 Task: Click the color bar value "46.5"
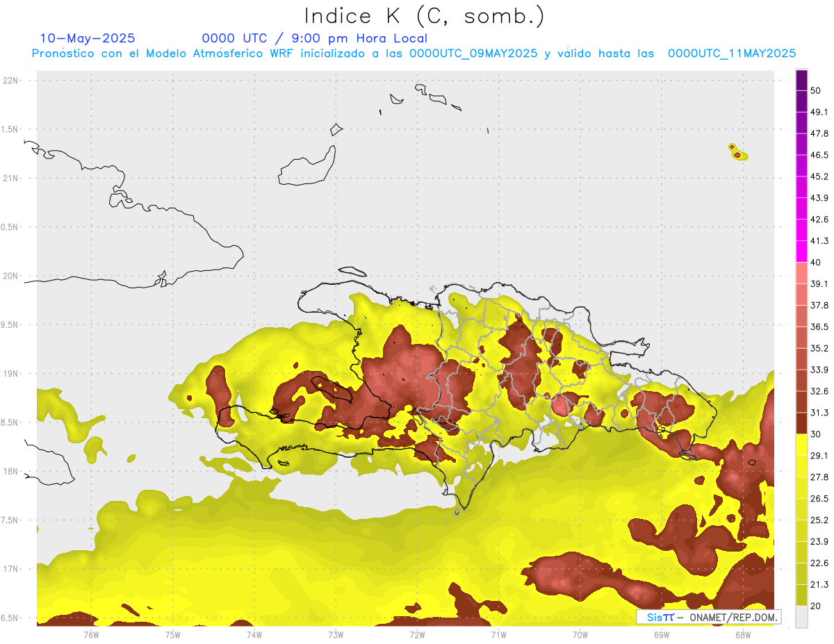pos(819,155)
